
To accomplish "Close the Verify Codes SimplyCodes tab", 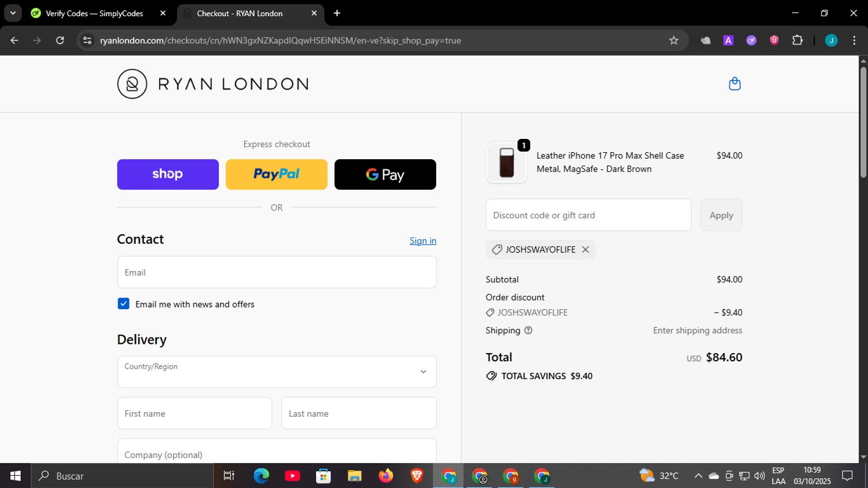I will tap(163, 13).
